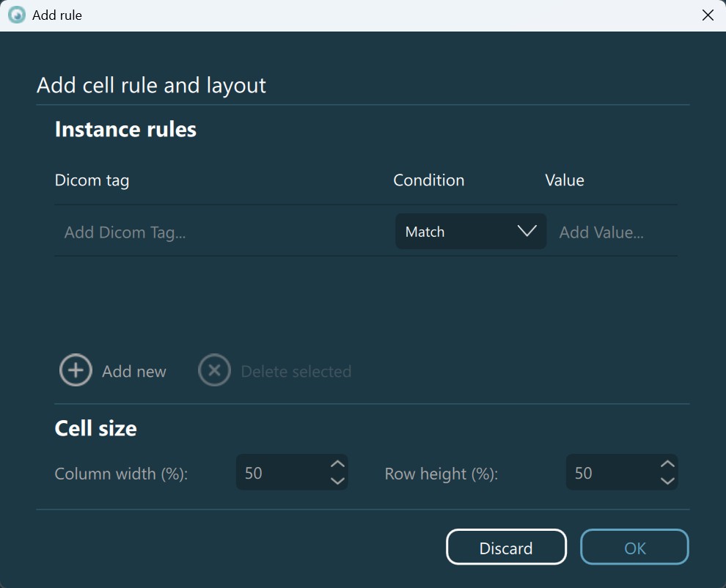Decrease Row height with the down arrow
The height and width of the screenshot is (588, 726).
pyautogui.click(x=667, y=481)
